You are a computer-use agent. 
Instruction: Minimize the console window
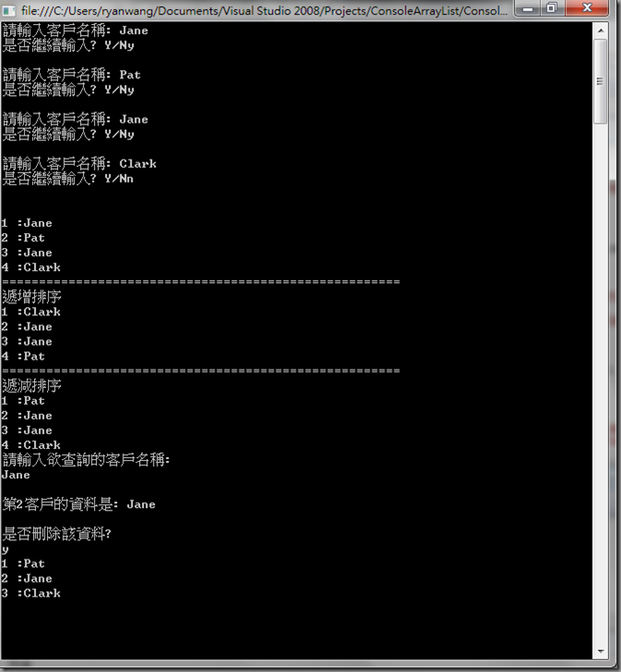coord(528,8)
